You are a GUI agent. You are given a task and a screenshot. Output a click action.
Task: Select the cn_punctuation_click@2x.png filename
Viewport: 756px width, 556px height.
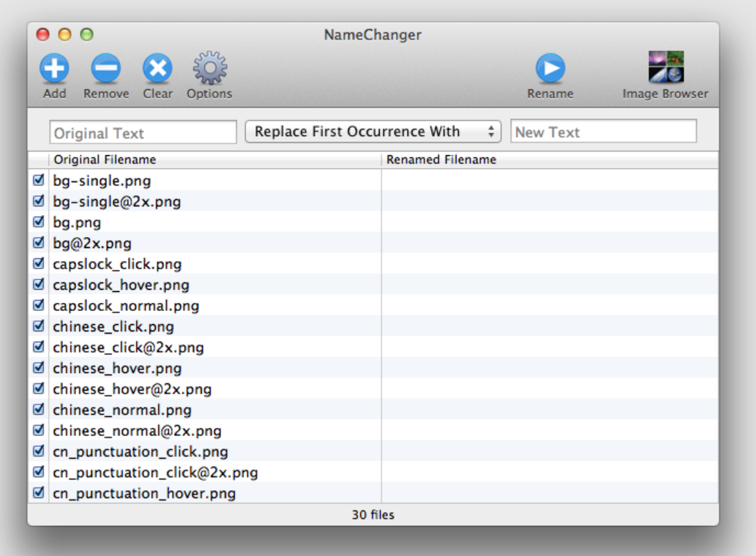coord(155,473)
